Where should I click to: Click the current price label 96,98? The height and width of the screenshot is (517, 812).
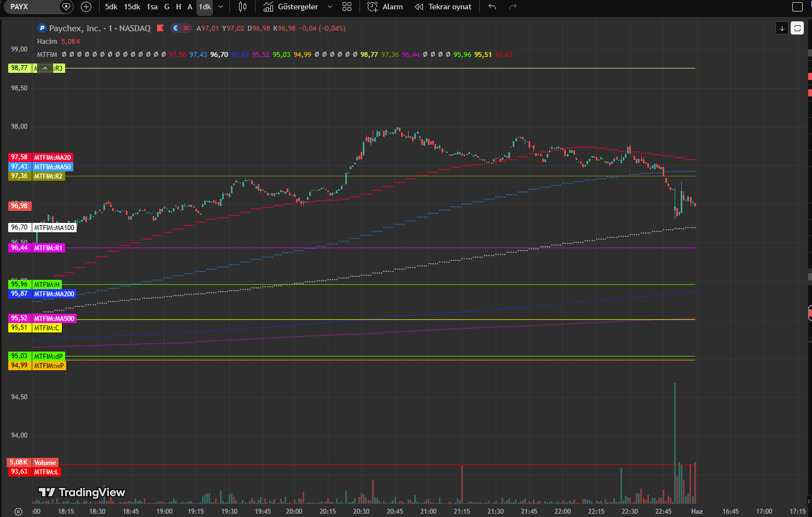[x=19, y=206]
